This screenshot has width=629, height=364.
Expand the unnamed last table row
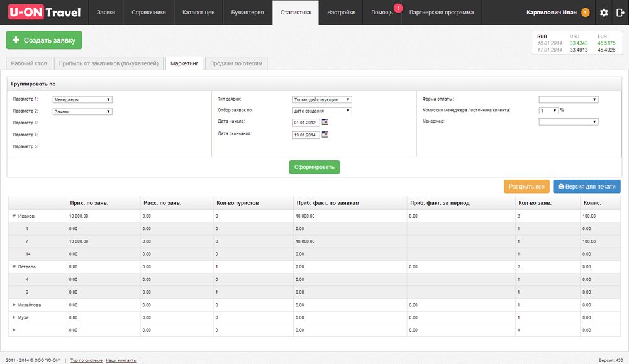14,330
